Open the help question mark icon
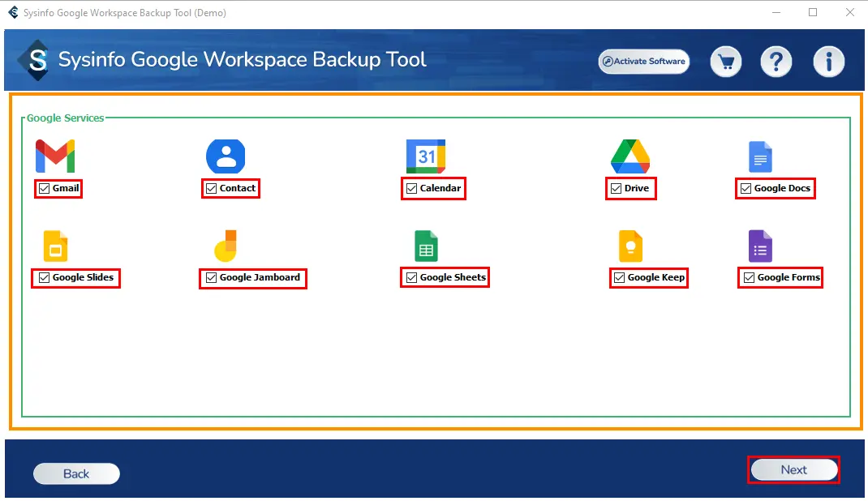The image size is (868, 501). pos(776,62)
